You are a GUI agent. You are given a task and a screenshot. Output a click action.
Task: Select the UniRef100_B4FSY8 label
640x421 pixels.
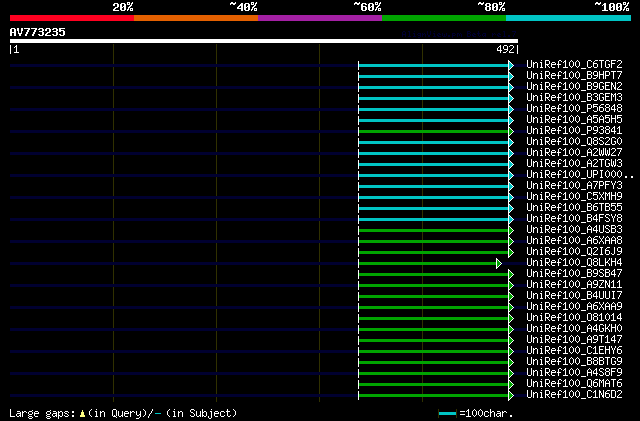(x=574, y=219)
